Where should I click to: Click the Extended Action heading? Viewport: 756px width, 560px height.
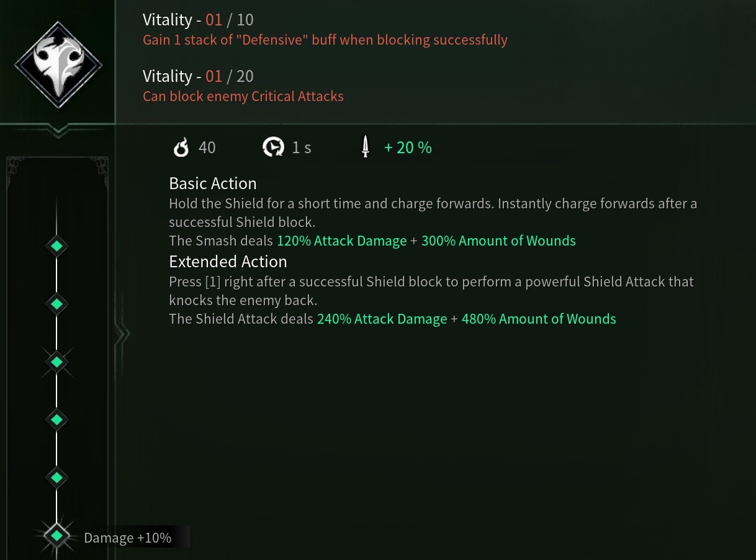point(228,261)
